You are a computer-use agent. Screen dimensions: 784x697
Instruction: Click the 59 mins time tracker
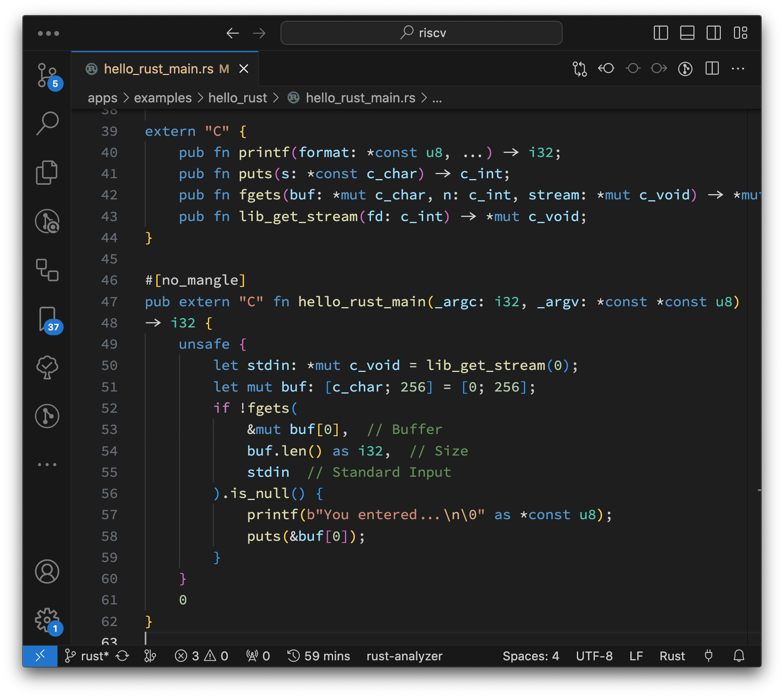tap(318, 656)
